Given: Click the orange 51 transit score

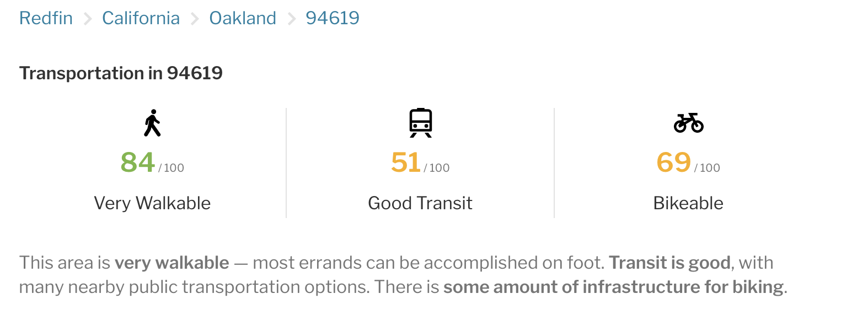Looking at the screenshot, I should click(406, 162).
